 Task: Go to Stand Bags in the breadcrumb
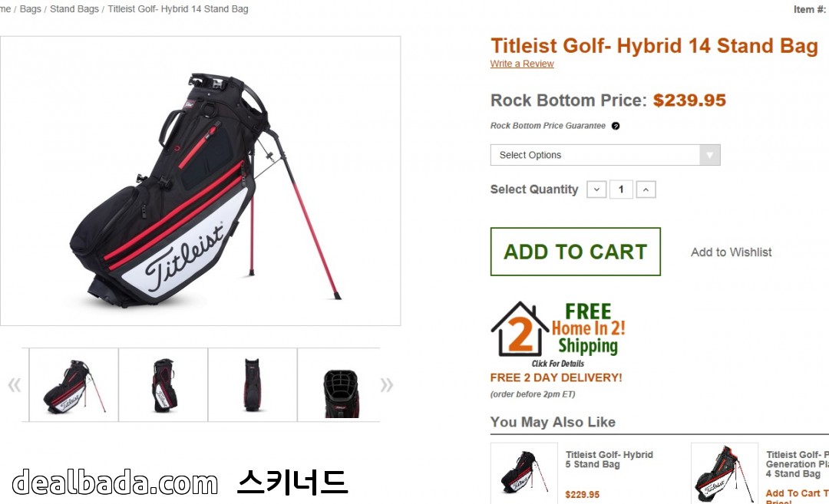(x=74, y=9)
